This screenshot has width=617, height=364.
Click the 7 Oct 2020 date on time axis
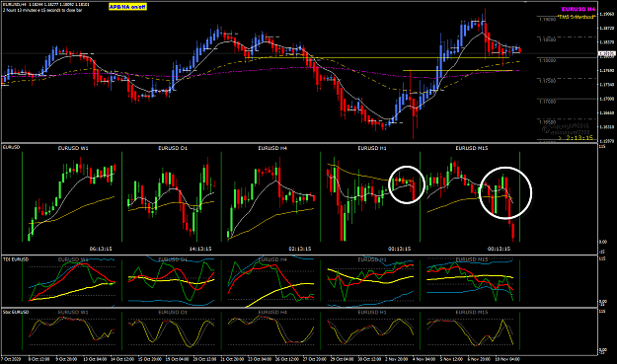[12, 359]
